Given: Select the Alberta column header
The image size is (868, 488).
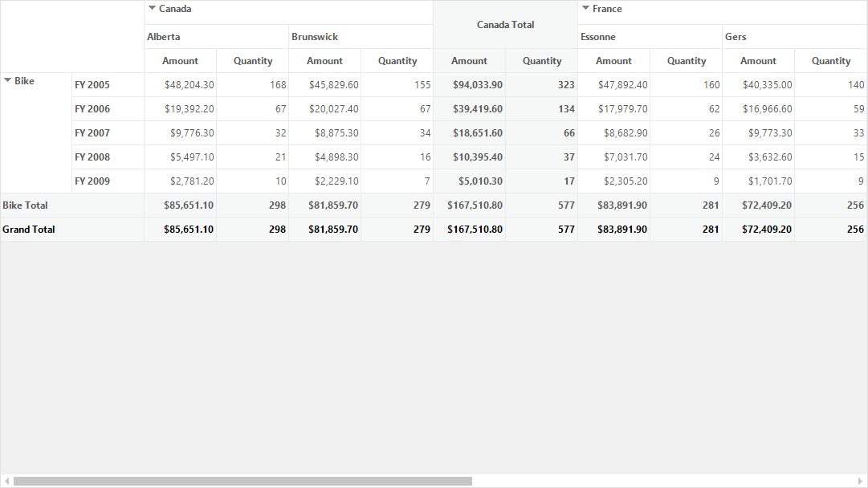Looking at the screenshot, I should coord(217,36).
